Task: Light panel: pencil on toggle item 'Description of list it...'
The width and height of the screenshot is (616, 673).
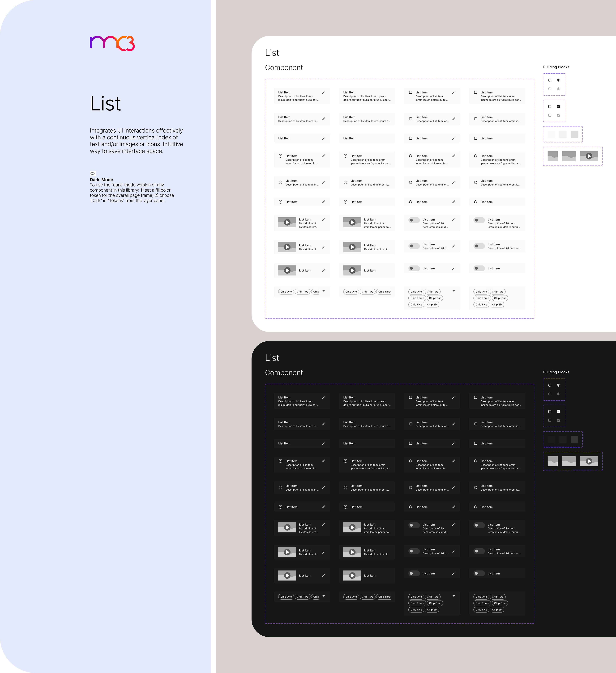Action: pyautogui.click(x=454, y=246)
